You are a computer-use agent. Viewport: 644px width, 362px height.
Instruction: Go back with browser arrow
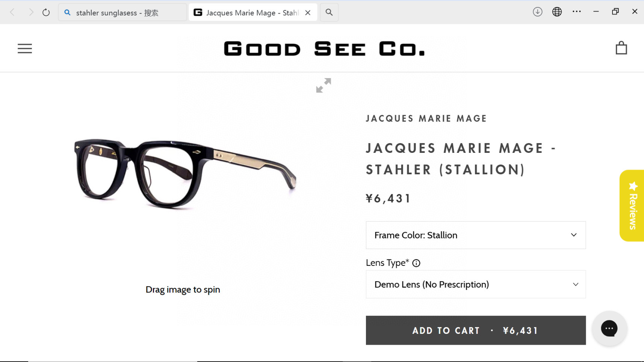(12, 12)
